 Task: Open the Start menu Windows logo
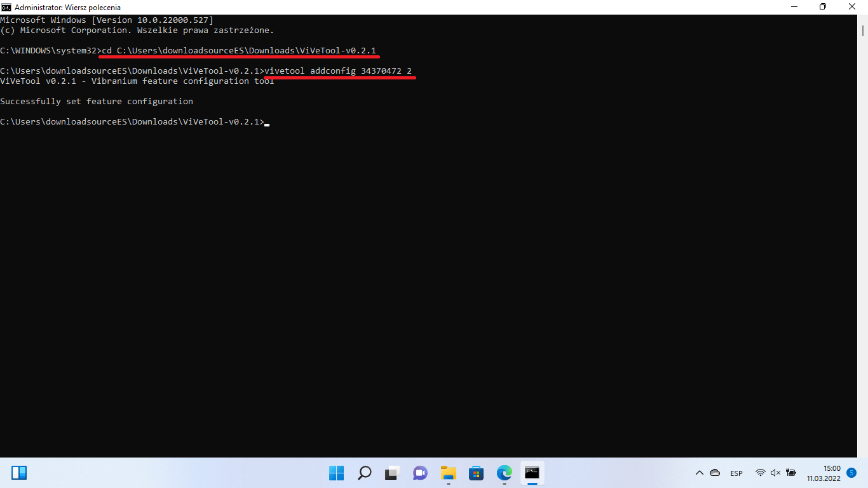click(336, 473)
